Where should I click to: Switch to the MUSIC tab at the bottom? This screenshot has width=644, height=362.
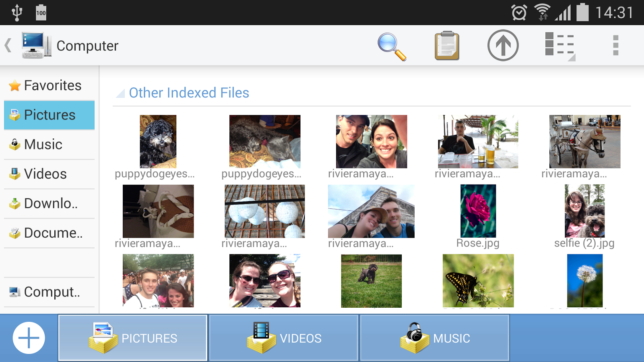(x=435, y=337)
